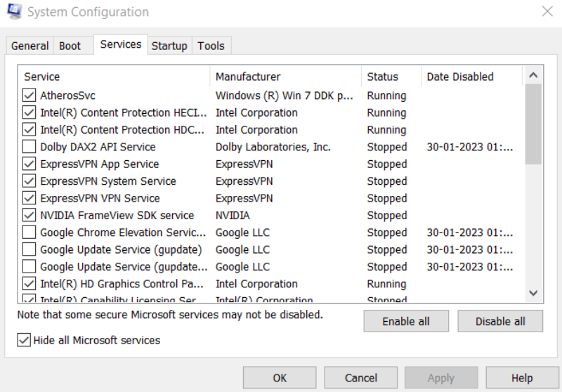Sort by Date Disabled column header
Screen dimensions: 562x392
point(471,77)
